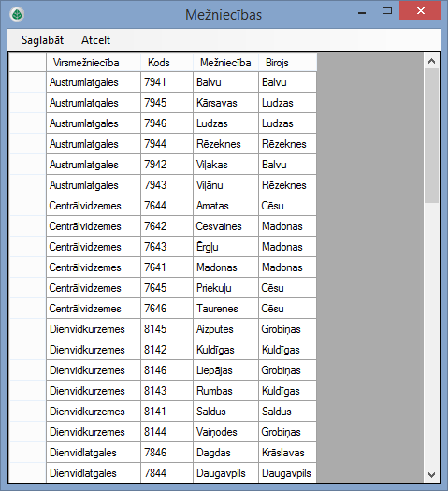Screen dimensions: 448x491
Task: Select the row header of the 8141 row
Action: (27, 412)
